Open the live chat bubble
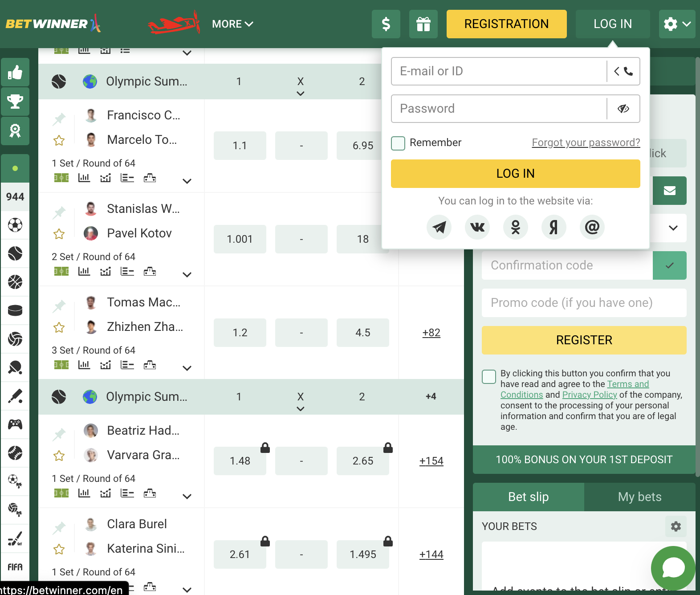The width and height of the screenshot is (700, 595). click(673, 568)
